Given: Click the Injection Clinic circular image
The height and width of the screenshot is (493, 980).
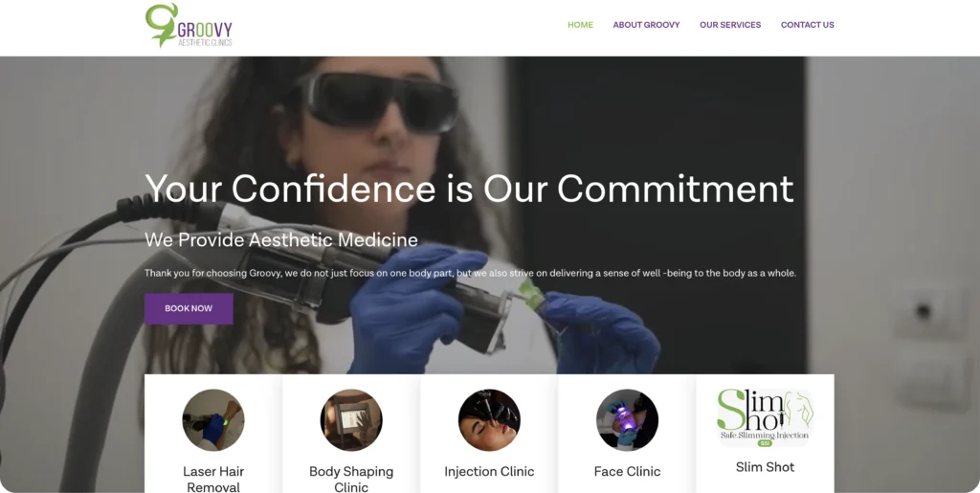Looking at the screenshot, I should tap(489, 420).
